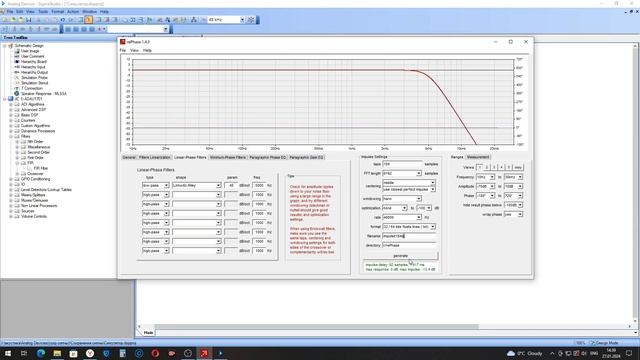Open the Linkwitz-Riley shape dropdown

pos(218,185)
